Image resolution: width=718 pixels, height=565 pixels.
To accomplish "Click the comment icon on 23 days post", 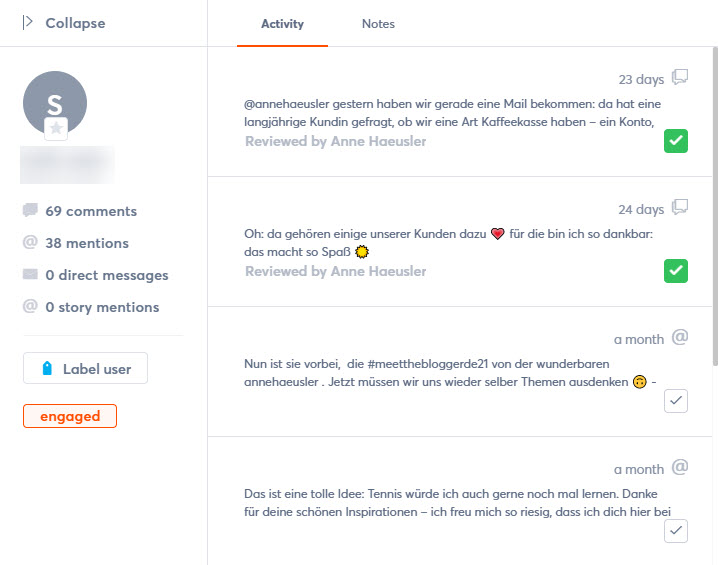I will (x=680, y=77).
